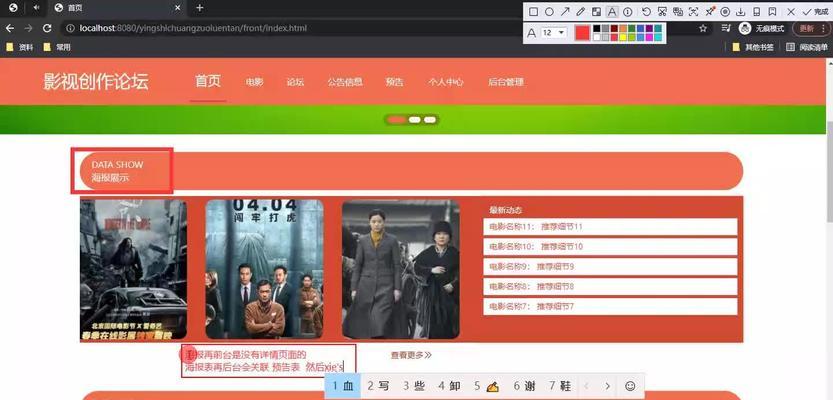
Task: Save screenshot with download icon
Action: click(741, 12)
